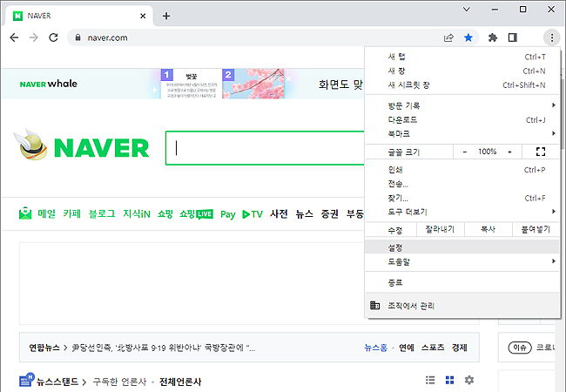Switch newsstand to list view icon
The width and height of the screenshot is (566, 392).
(x=430, y=380)
